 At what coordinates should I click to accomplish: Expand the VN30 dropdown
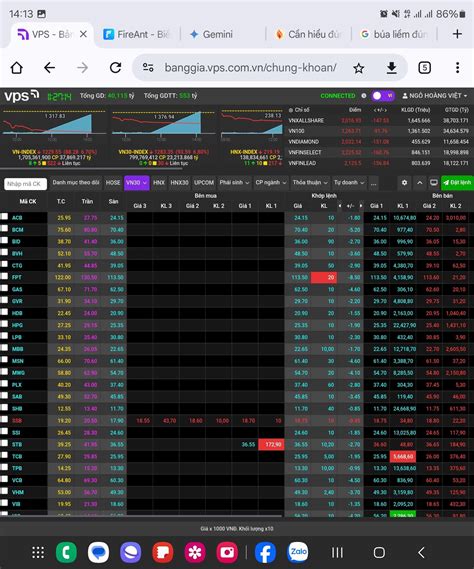point(137,183)
